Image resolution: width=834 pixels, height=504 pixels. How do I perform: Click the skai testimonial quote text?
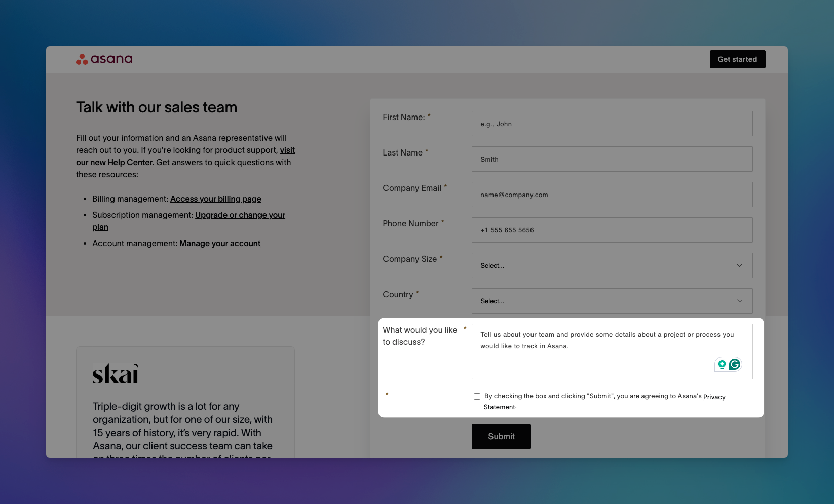[x=182, y=426]
